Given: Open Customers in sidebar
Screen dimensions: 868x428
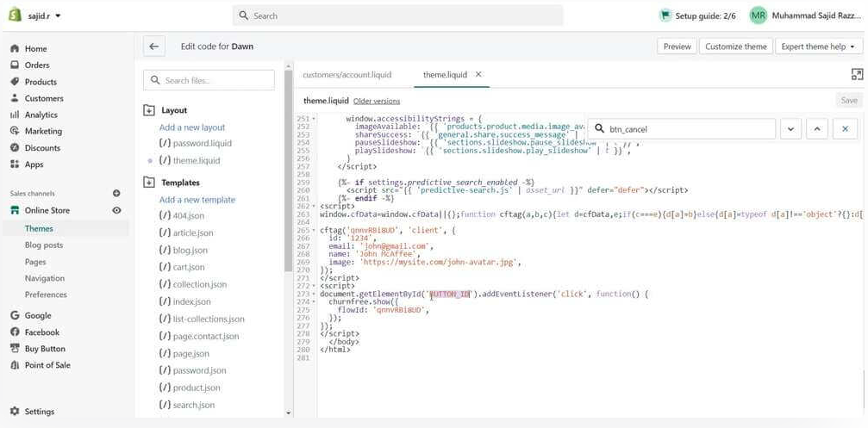Looking at the screenshot, I should tap(44, 98).
